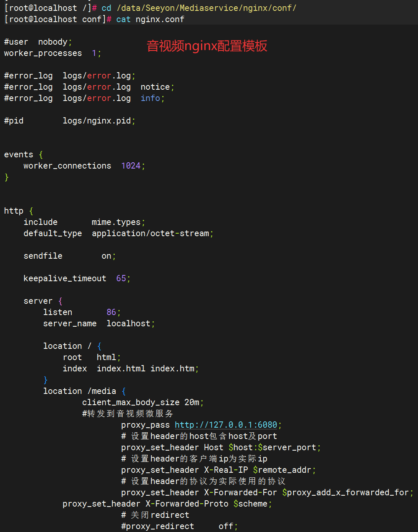The width and height of the screenshot is (418, 532).
Task: Click the 'X-Forwarded-For $proxy_add_x_forwarded_for;' line
Action: click(267, 492)
